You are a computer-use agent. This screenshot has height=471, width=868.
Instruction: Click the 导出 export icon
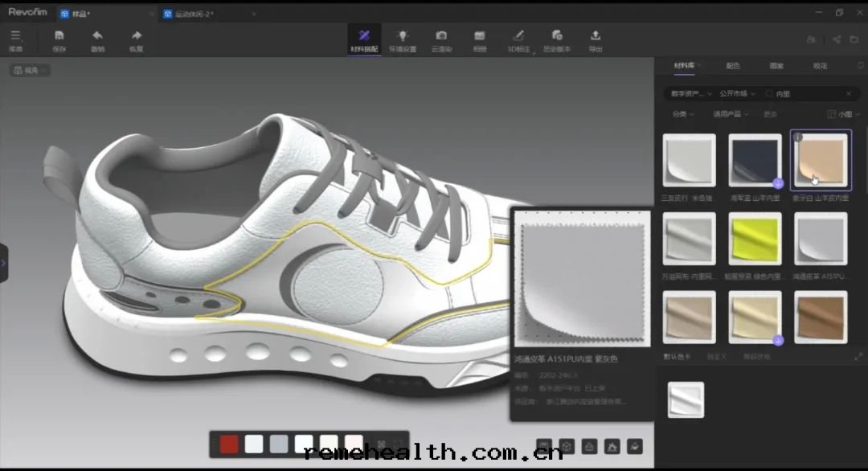click(x=596, y=36)
